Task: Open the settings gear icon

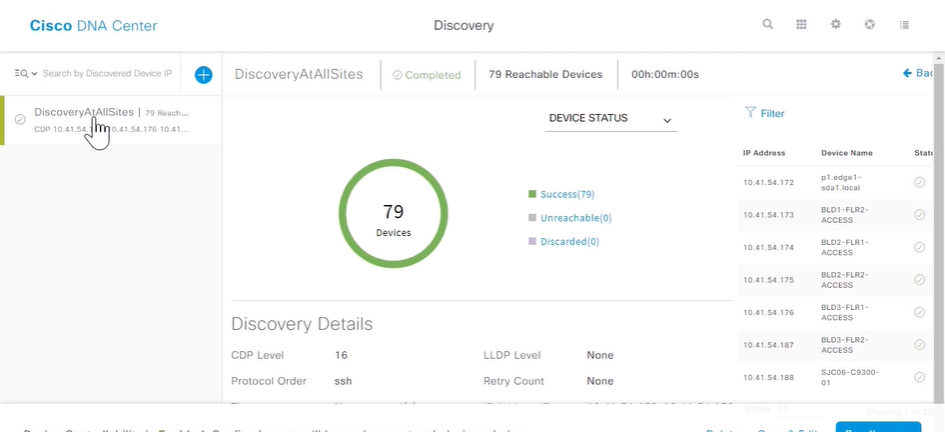Action: point(835,24)
